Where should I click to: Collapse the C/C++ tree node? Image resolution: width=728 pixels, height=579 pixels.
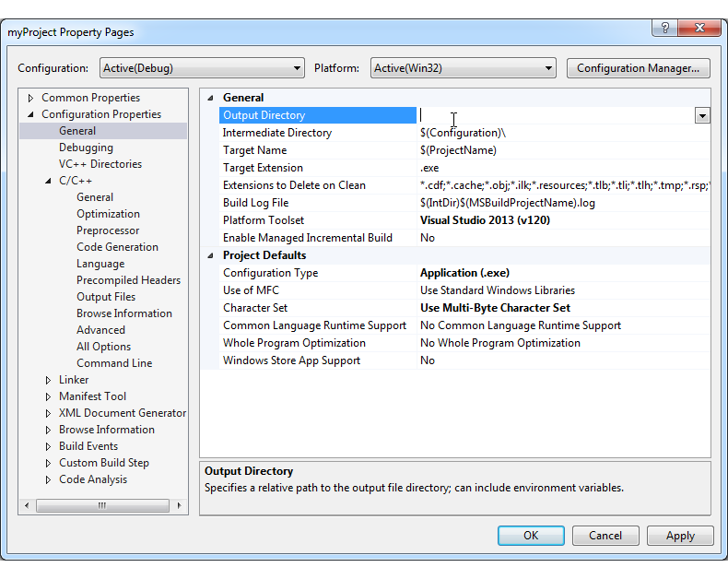point(48,181)
